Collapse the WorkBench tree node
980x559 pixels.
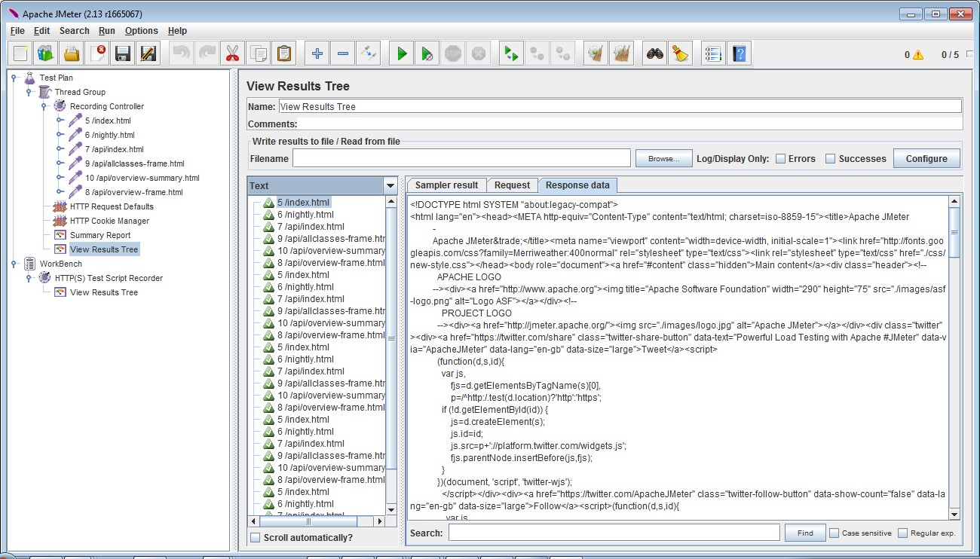point(15,264)
